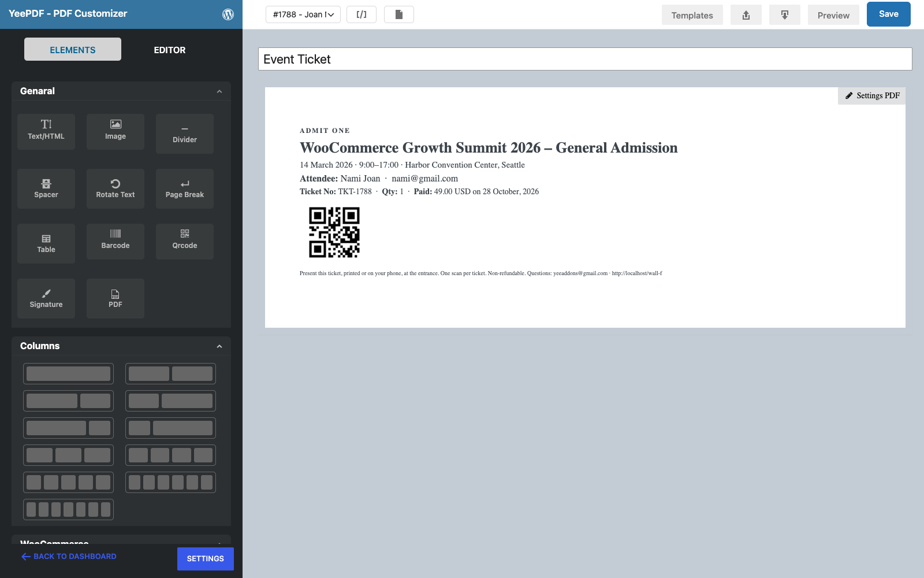Click the shortcode brackets button
Image resolution: width=924 pixels, height=578 pixels.
[362, 14]
